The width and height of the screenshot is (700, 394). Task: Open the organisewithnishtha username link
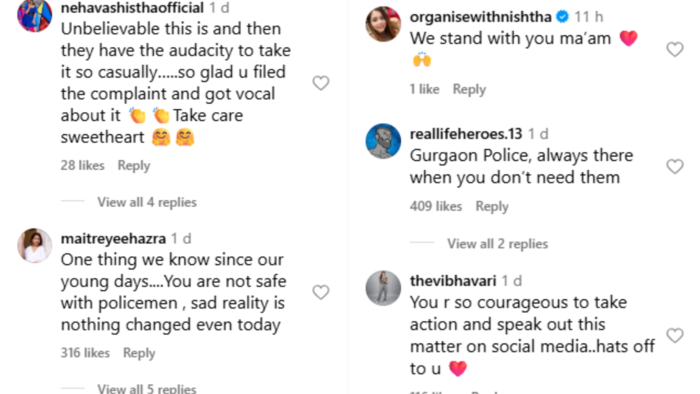click(480, 17)
